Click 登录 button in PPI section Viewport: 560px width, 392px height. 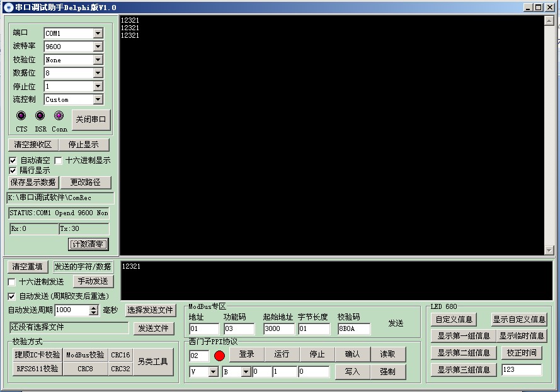pos(247,354)
